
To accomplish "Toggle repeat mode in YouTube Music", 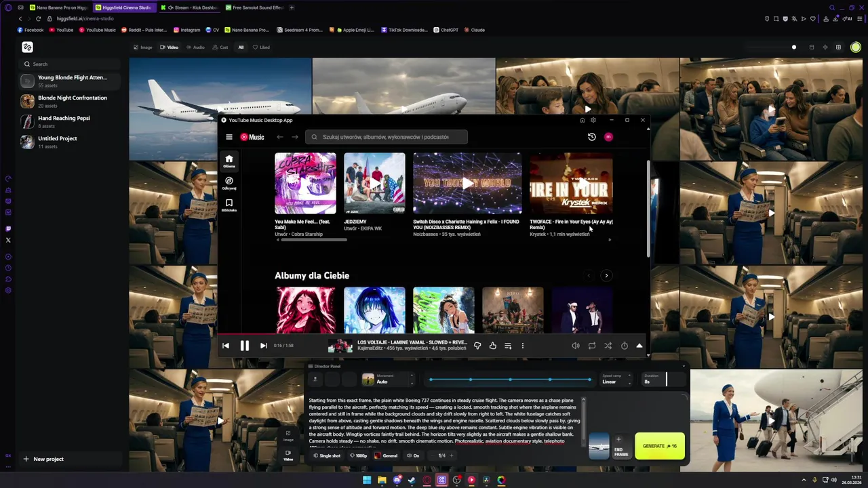I will [592, 346].
